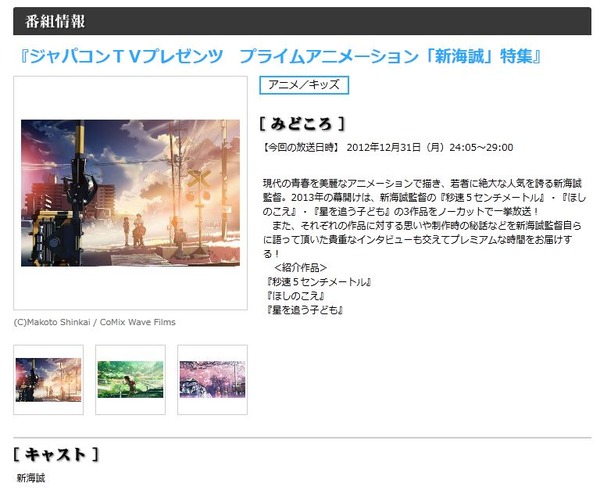
Task: Click cast name 新海誠 under キャスト
Action: (x=31, y=478)
